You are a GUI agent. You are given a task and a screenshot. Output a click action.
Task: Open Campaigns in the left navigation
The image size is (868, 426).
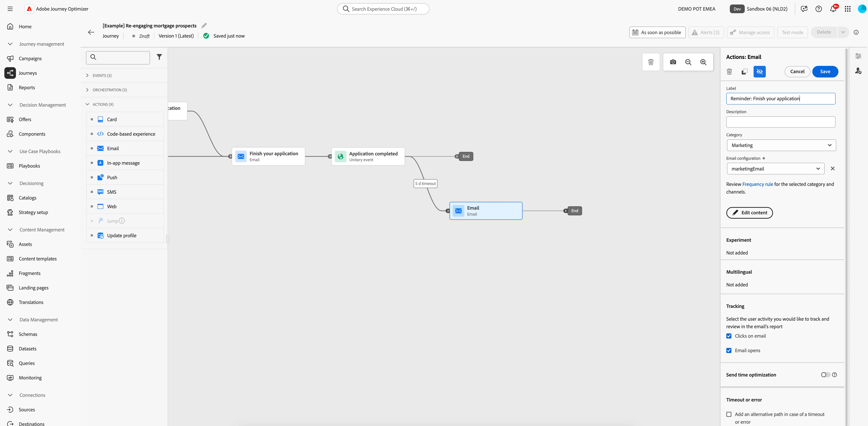point(30,58)
